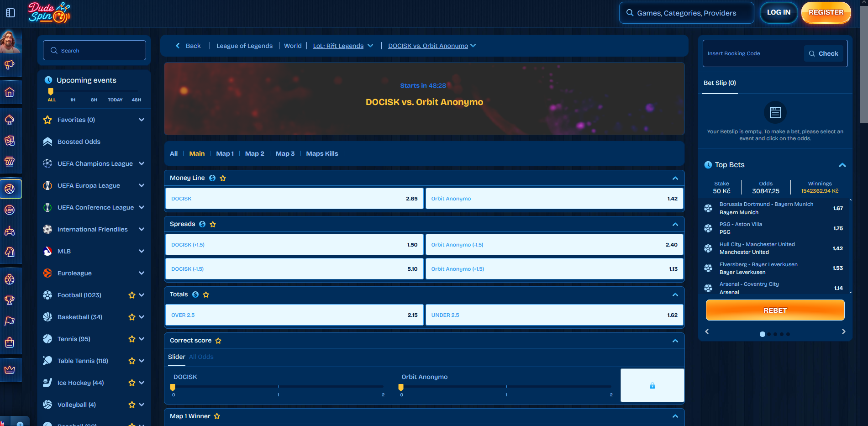Favorite the Map 1 Winner market star

[x=217, y=416]
